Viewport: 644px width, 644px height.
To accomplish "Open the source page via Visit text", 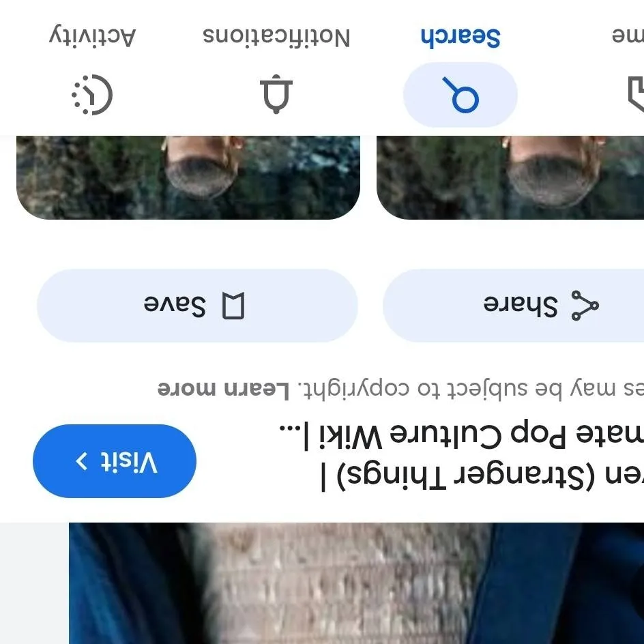I will pos(129,462).
